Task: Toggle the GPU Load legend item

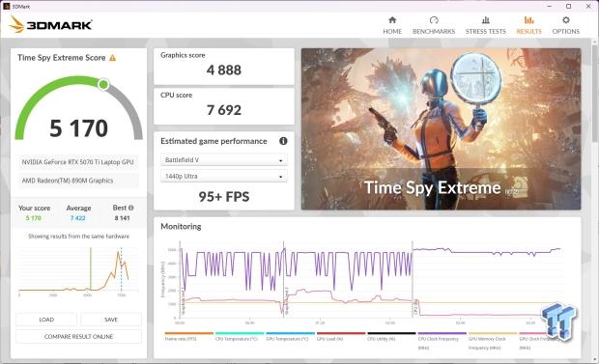Action: point(341,337)
